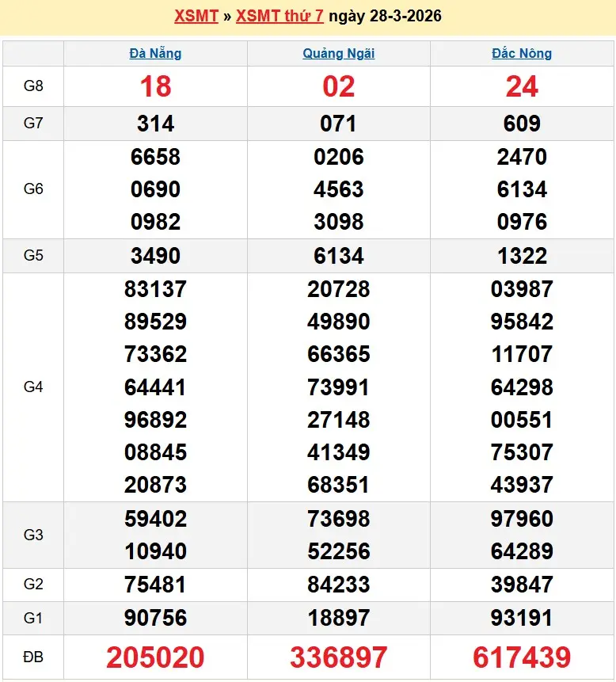Click G5 number 3490
Image resolution: width=616 pixels, height=682 pixels.
[155, 256]
